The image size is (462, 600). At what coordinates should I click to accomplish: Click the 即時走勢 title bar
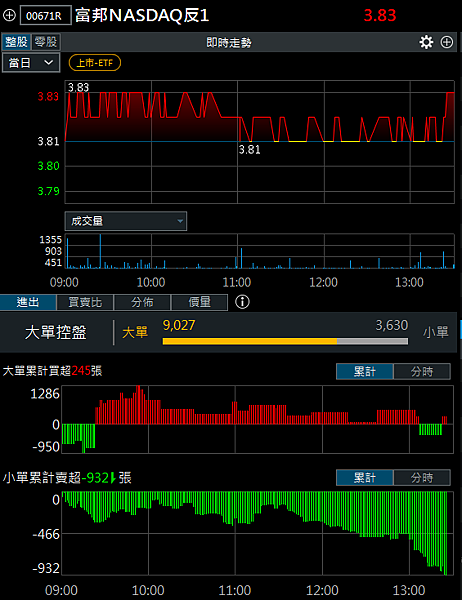coord(229,42)
